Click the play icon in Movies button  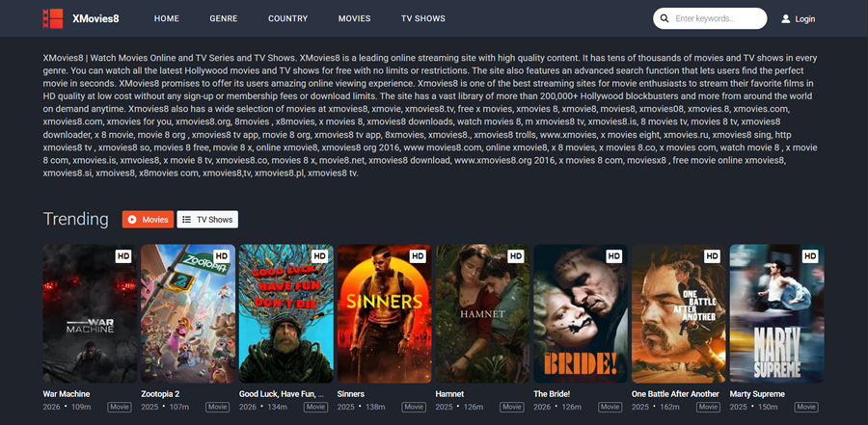point(132,219)
